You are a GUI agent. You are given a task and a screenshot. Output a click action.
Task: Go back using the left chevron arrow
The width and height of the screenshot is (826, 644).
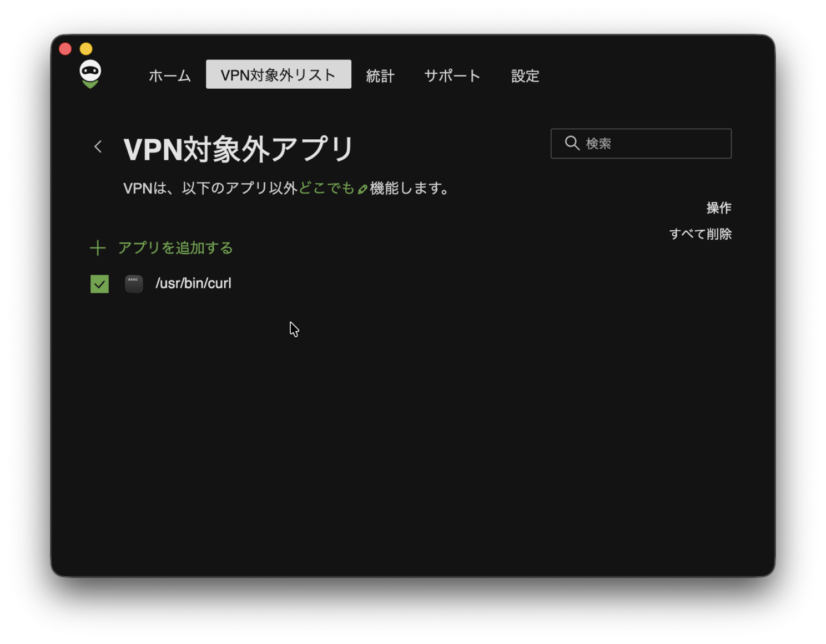pyautogui.click(x=98, y=146)
